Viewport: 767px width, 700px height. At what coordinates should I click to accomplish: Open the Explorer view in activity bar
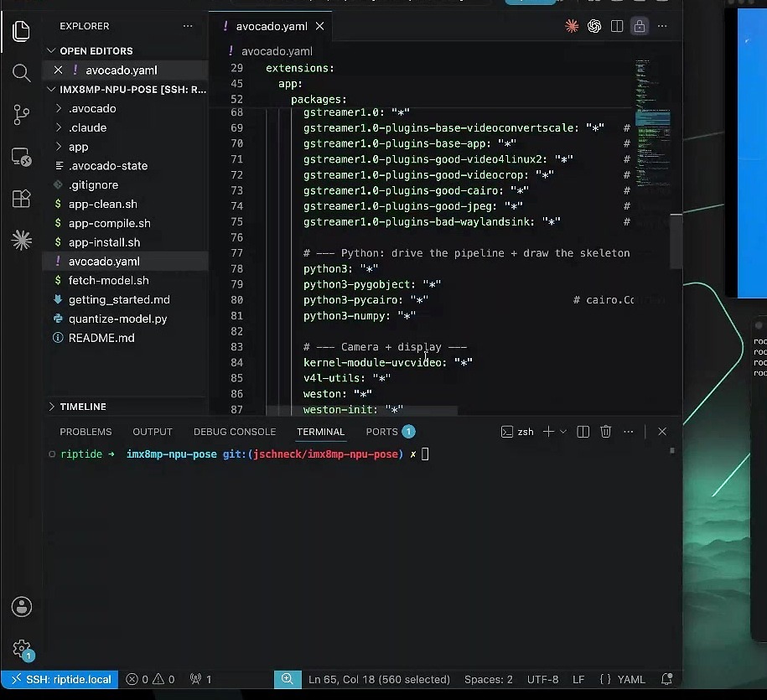tap(21, 31)
